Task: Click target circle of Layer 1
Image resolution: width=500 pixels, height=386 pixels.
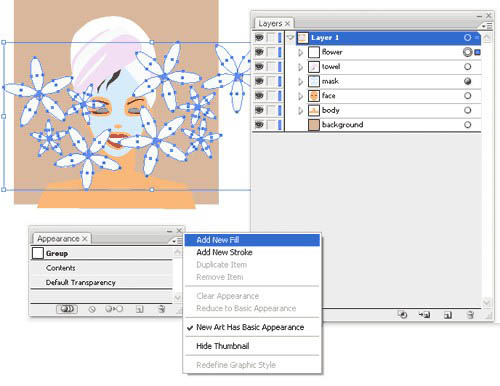Action: pyautogui.click(x=467, y=38)
